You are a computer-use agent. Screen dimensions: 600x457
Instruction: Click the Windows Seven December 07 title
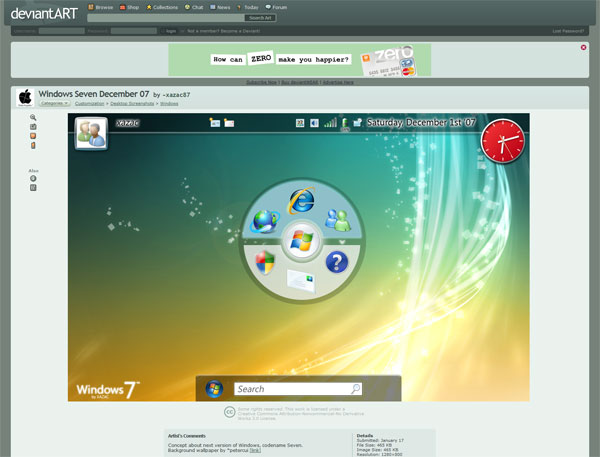point(94,94)
